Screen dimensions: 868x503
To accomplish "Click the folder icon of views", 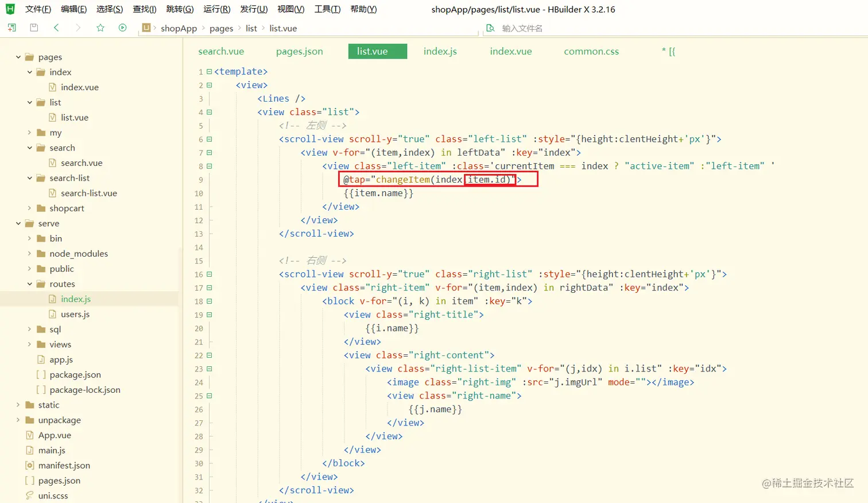I will [41, 345].
